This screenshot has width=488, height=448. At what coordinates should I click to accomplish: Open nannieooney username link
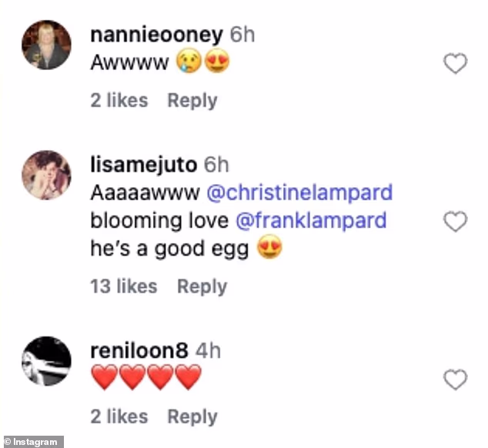click(156, 35)
